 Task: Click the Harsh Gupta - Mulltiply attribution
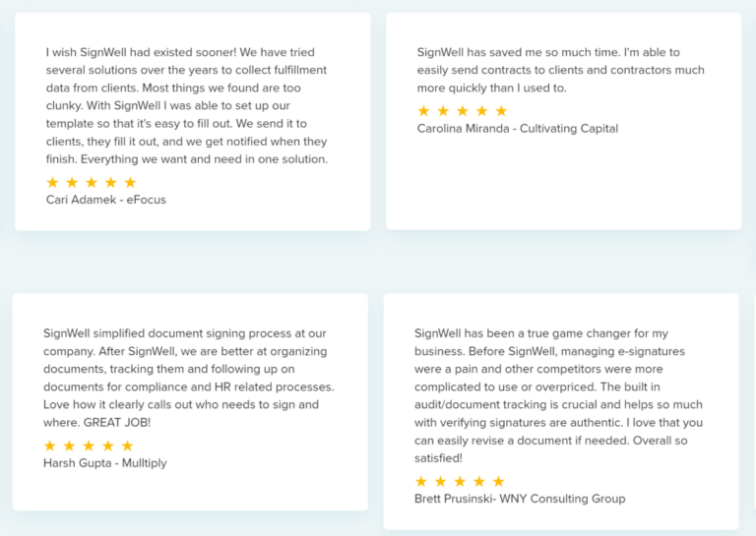(x=105, y=462)
